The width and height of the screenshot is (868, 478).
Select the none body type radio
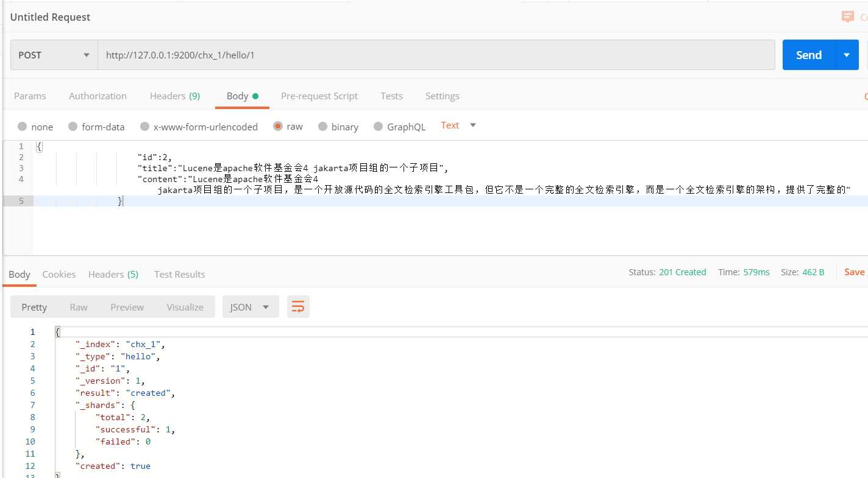coord(23,127)
